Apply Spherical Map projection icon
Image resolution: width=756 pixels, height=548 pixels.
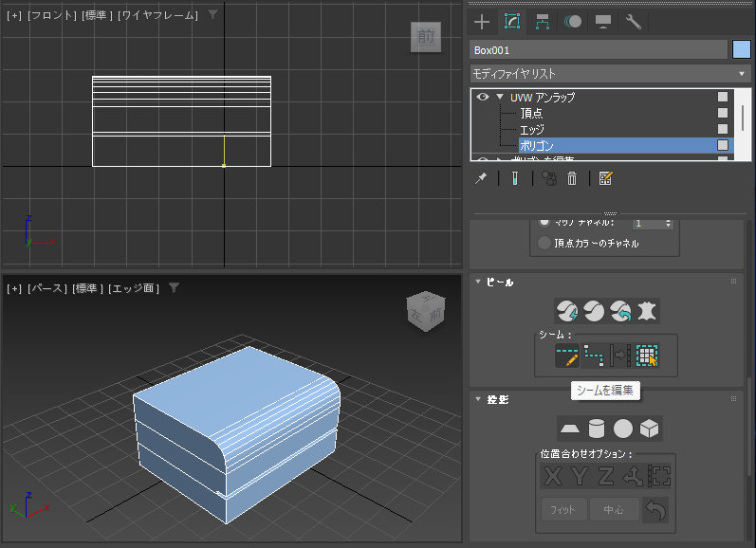(x=623, y=429)
